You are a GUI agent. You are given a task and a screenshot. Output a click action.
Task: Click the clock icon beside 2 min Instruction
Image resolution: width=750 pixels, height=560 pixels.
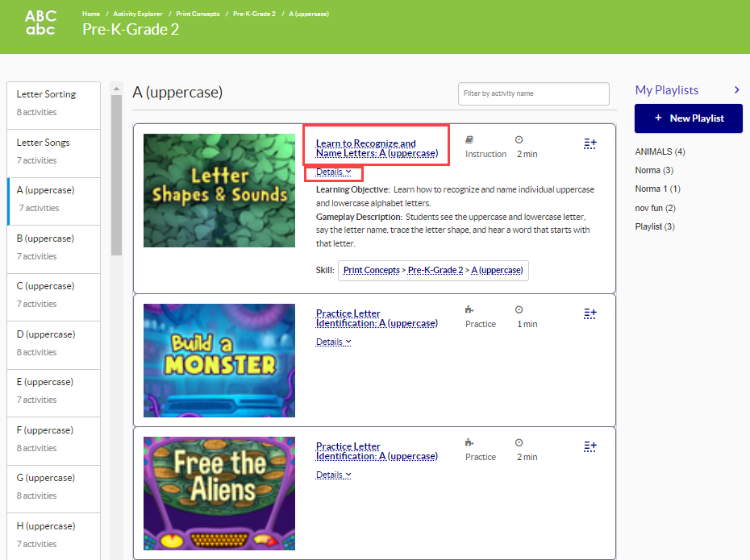519,139
